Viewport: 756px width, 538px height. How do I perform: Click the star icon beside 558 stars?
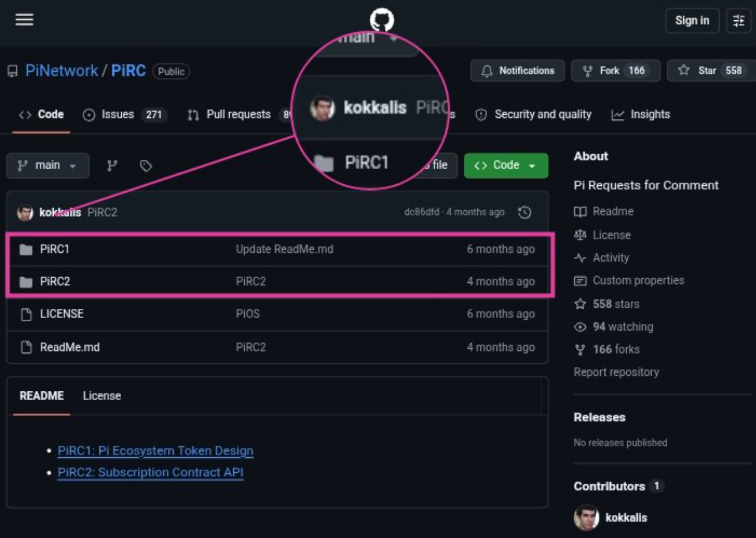pyautogui.click(x=580, y=304)
